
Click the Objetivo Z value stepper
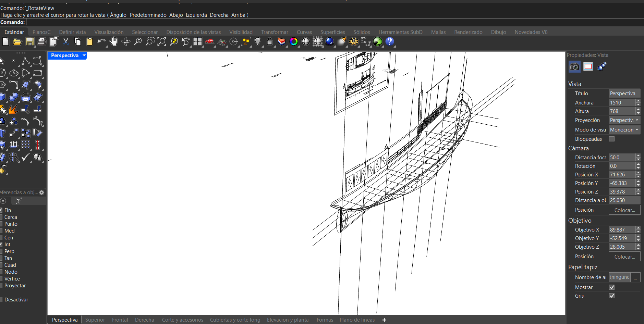click(638, 247)
